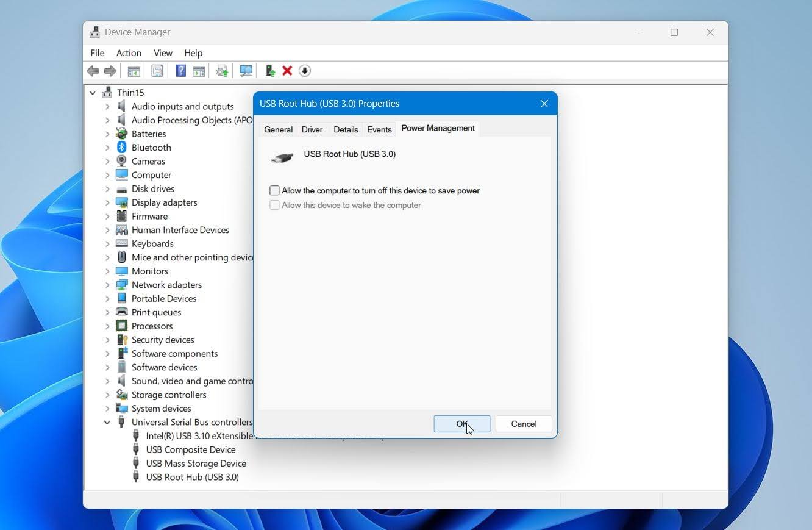Select USB Root Hub (USB 3.0) tree item
Viewport: 812px width, 530px height.
click(x=193, y=477)
